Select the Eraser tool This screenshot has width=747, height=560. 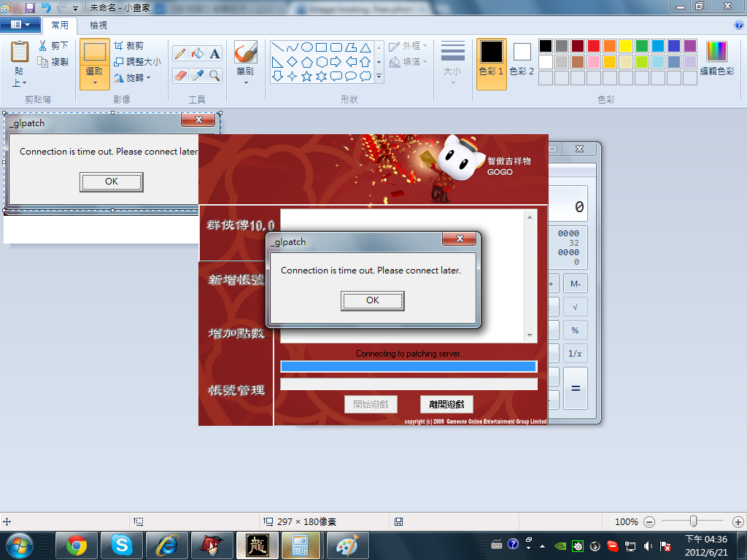[x=179, y=75]
